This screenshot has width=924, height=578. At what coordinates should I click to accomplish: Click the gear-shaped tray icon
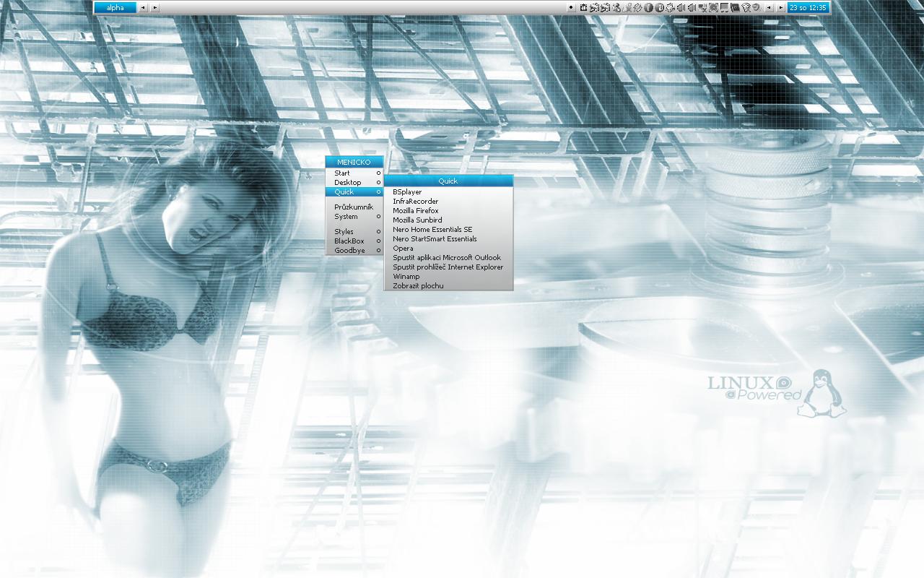[671, 8]
